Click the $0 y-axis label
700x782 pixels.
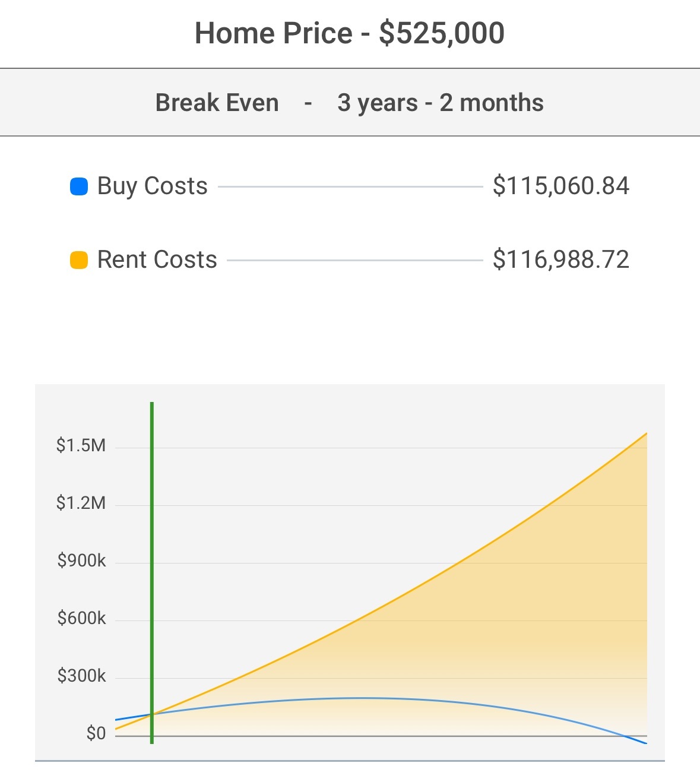pos(96,734)
